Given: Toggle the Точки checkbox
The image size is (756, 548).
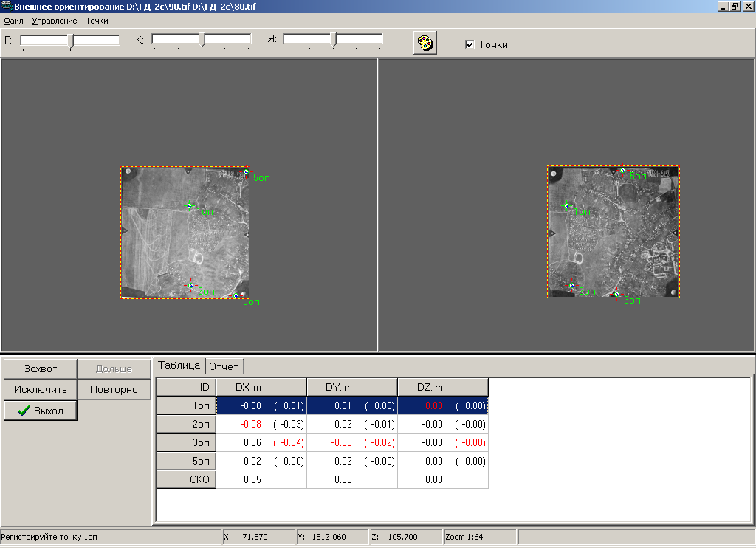Looking at the screenshot, I should [x=470, y=44].
